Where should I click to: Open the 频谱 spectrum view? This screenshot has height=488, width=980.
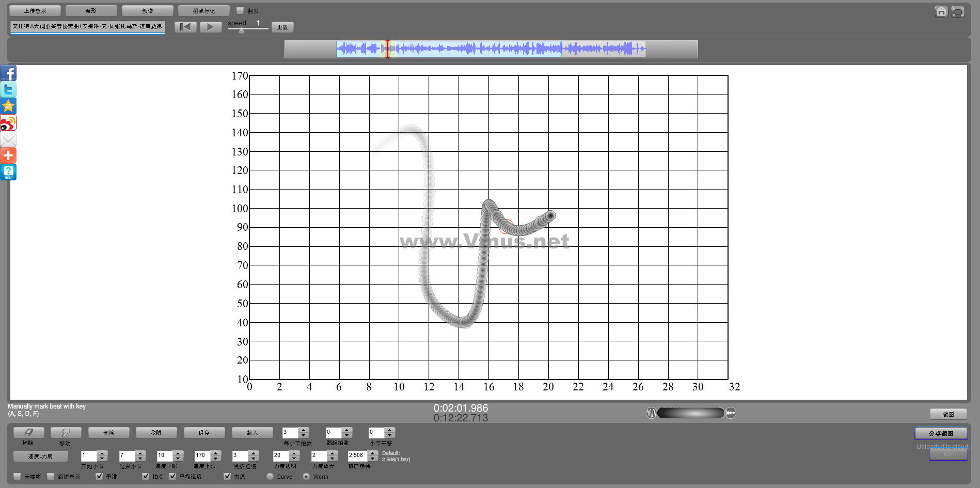147,10
